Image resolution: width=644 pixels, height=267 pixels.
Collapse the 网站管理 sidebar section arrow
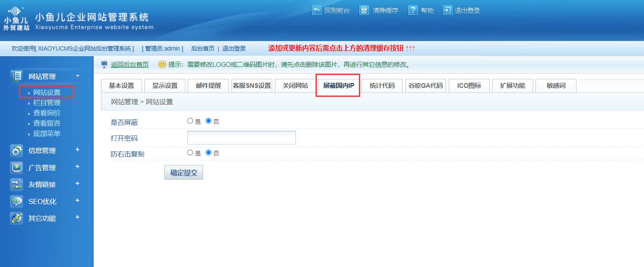[77, 76]
